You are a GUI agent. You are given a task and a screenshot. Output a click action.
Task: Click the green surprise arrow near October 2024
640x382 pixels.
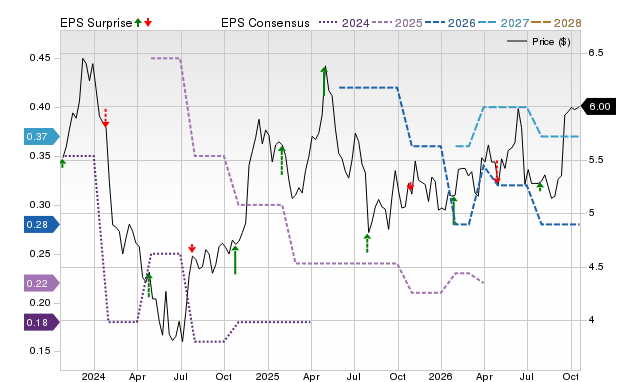point(235,260)
